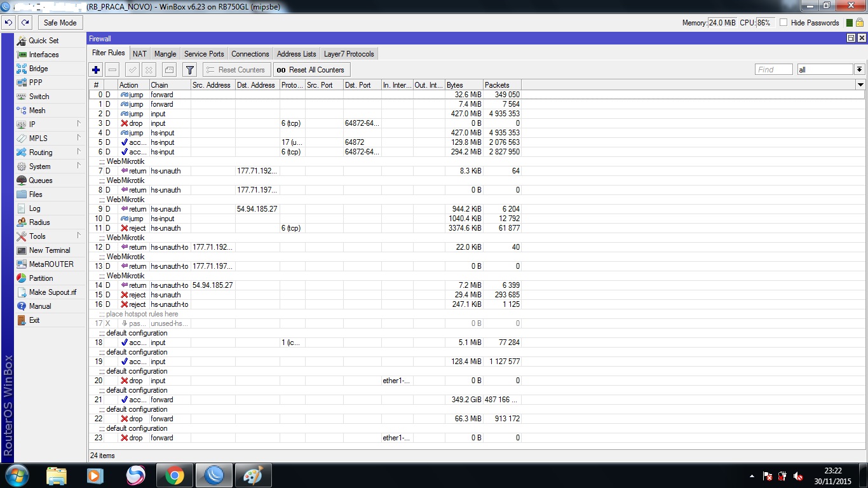Screen dimensions: 868x488
Task: Expand the Tools submenu
Action: tap(50, 236)
